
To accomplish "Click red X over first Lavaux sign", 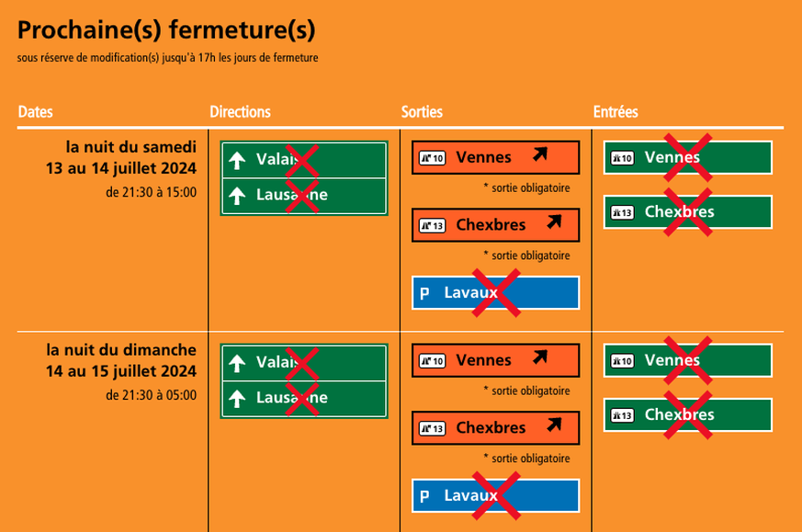I will (x=496, y=293).
